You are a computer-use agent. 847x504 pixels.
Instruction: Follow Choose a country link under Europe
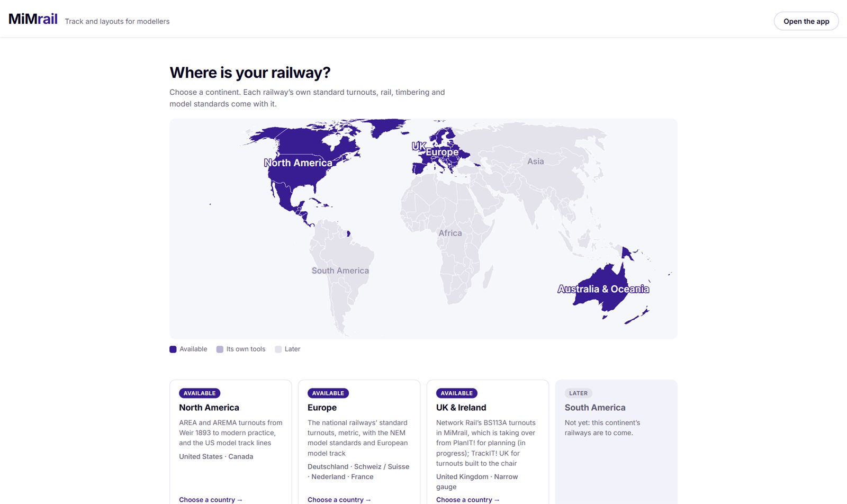339,500
